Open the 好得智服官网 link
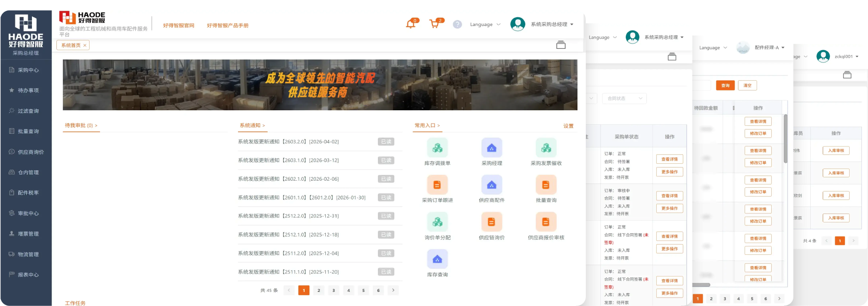Image resolution: width=868 pixels, height=306 pixels. coord(178,25)
